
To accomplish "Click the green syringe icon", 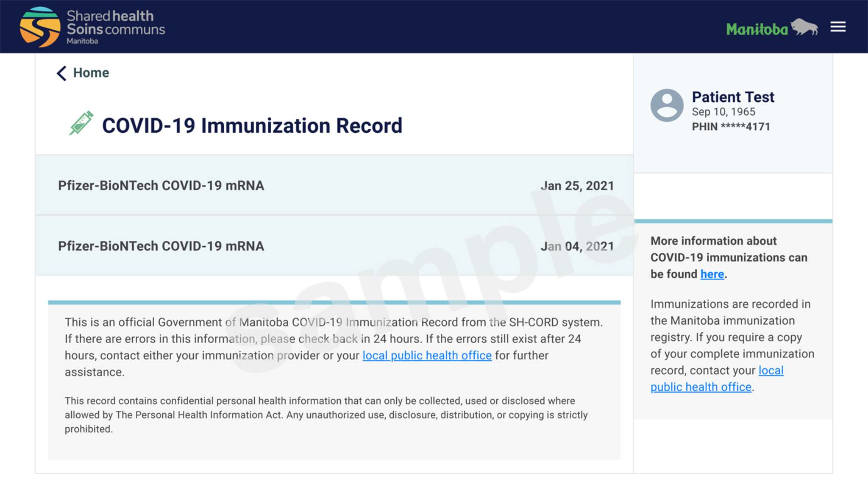I will pyautogui.click(x=82, y=123).
